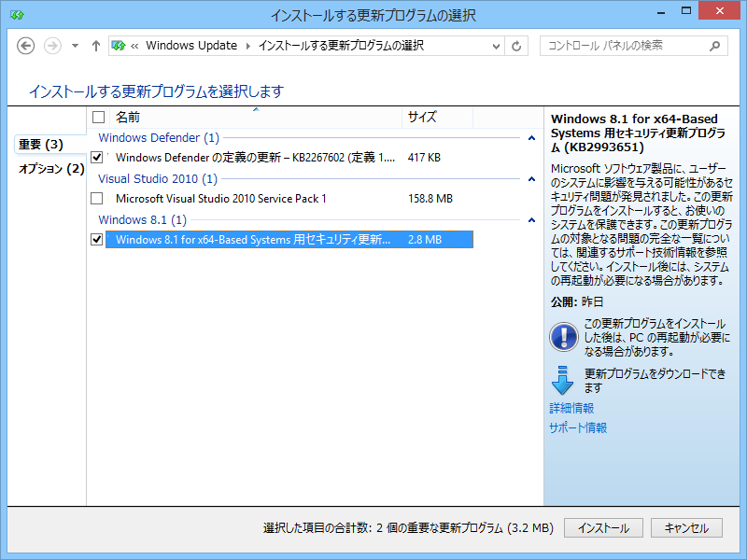Click the back navigation arrow

(26, 45)
